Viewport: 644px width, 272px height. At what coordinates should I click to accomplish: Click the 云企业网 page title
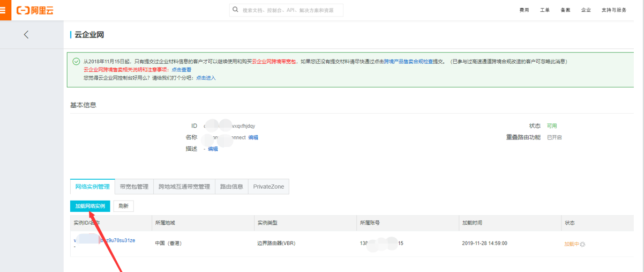click(89, 35)
